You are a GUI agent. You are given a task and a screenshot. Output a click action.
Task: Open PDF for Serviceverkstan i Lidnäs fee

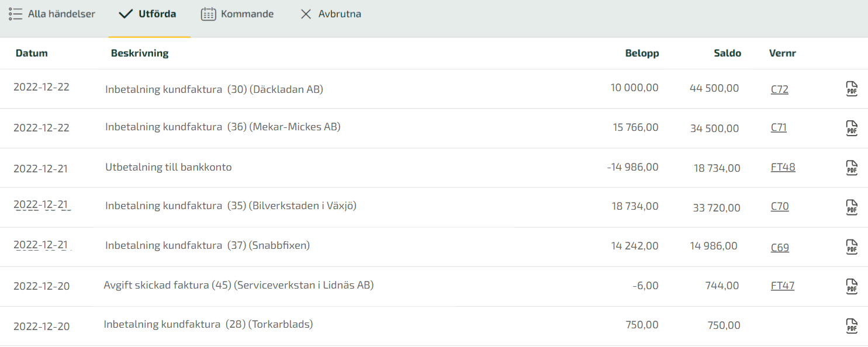click(x=852, y=286)
